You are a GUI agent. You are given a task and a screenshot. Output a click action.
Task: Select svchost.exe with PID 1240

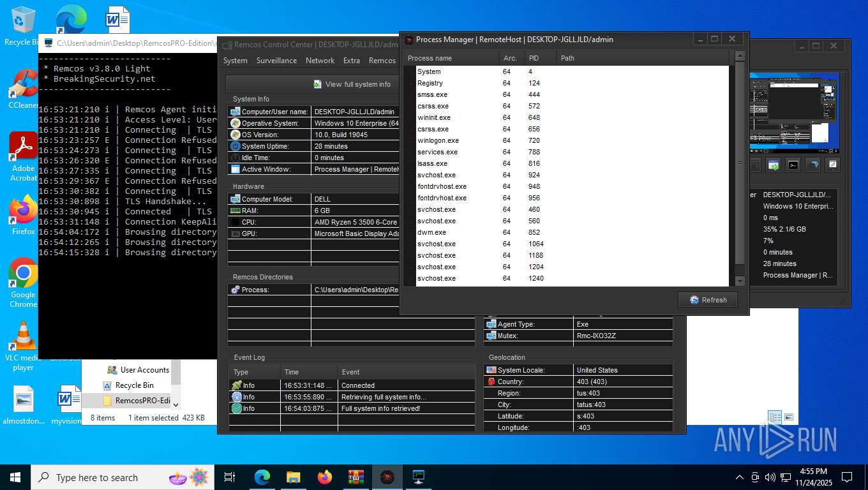pos(572,278)
